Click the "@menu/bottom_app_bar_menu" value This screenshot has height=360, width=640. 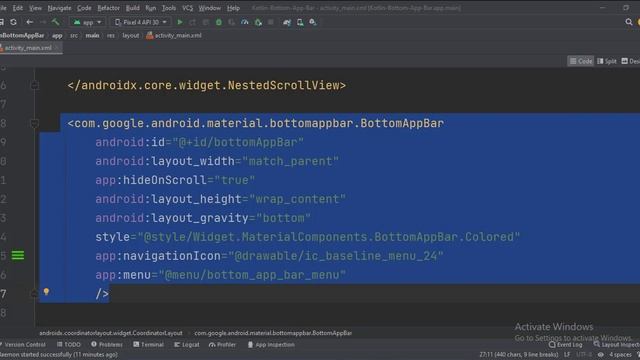pyautogui.click(x=252, y=275)
